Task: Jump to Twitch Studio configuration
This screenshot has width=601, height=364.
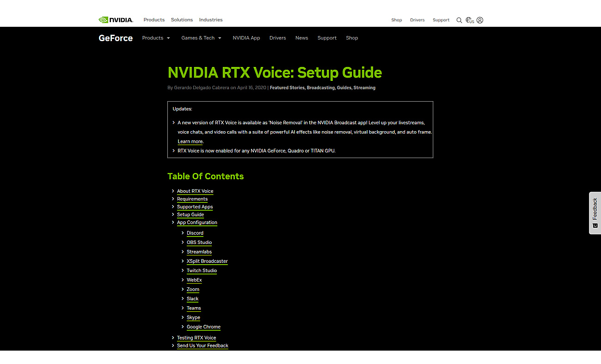Action: tap(202, 271)
